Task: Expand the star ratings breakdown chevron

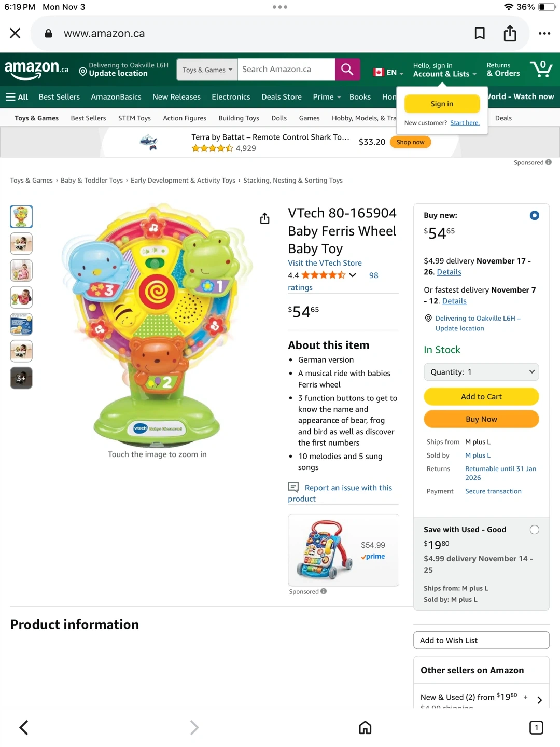Action: tap(353, 275)
